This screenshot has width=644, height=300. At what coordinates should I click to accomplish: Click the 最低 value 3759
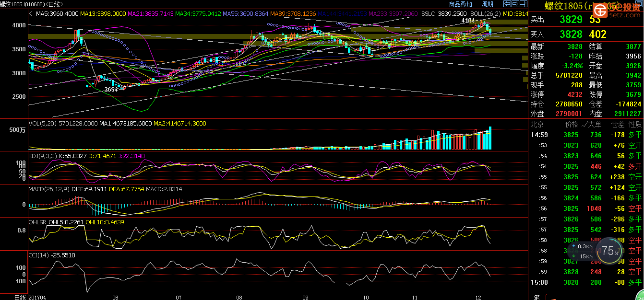[633, 85]
